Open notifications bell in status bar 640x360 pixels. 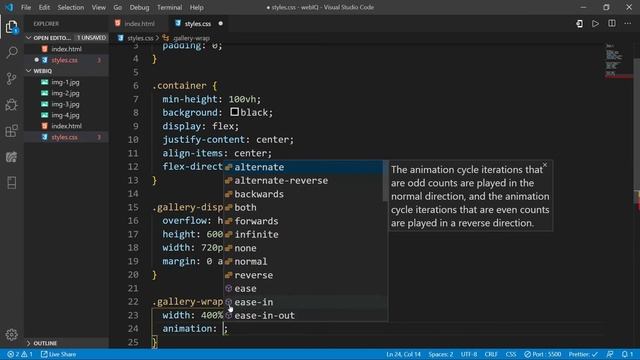coord(627,354)
